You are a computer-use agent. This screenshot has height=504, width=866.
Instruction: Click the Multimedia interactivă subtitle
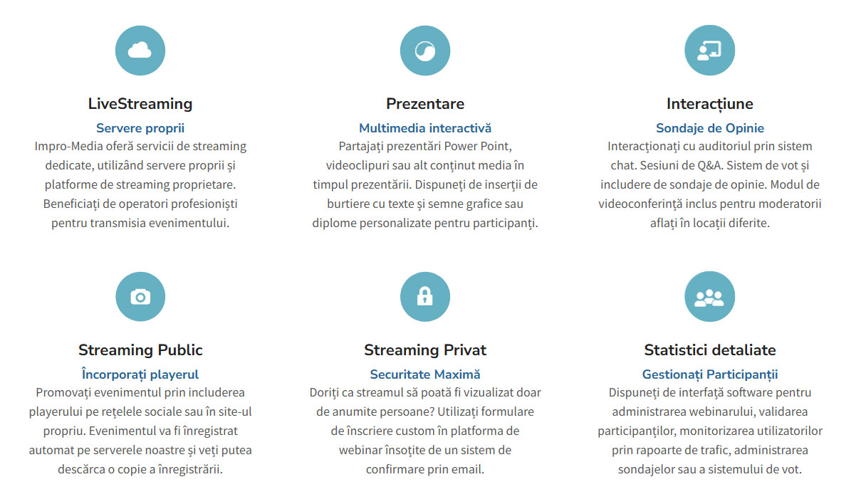[x=425, y=128]
